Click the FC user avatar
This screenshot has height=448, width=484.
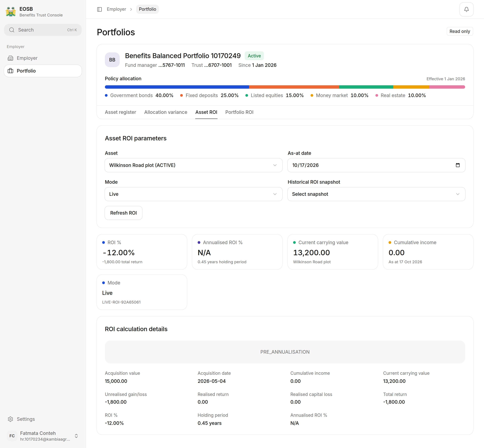pos(12,436)
